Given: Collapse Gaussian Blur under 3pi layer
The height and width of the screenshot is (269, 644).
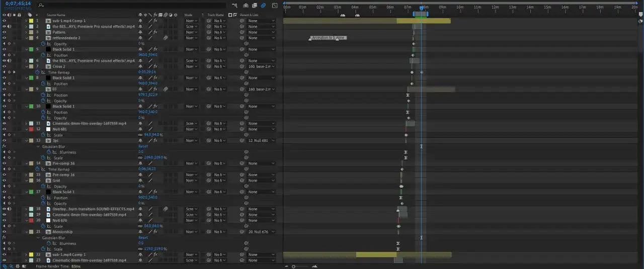Looking at the screenshot, I should point(38,146).
